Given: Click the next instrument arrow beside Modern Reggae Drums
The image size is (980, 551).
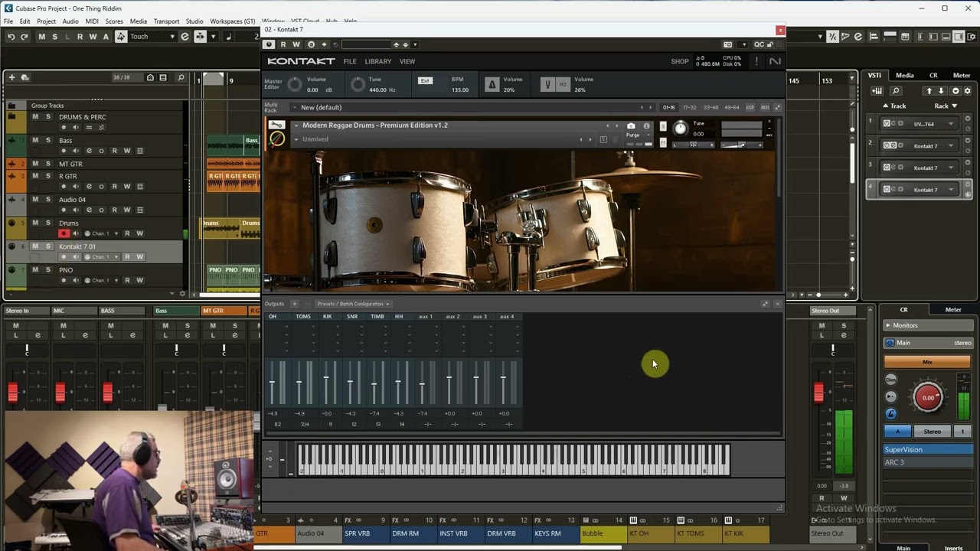Looking at the screenshot, I should click(616, 126).
